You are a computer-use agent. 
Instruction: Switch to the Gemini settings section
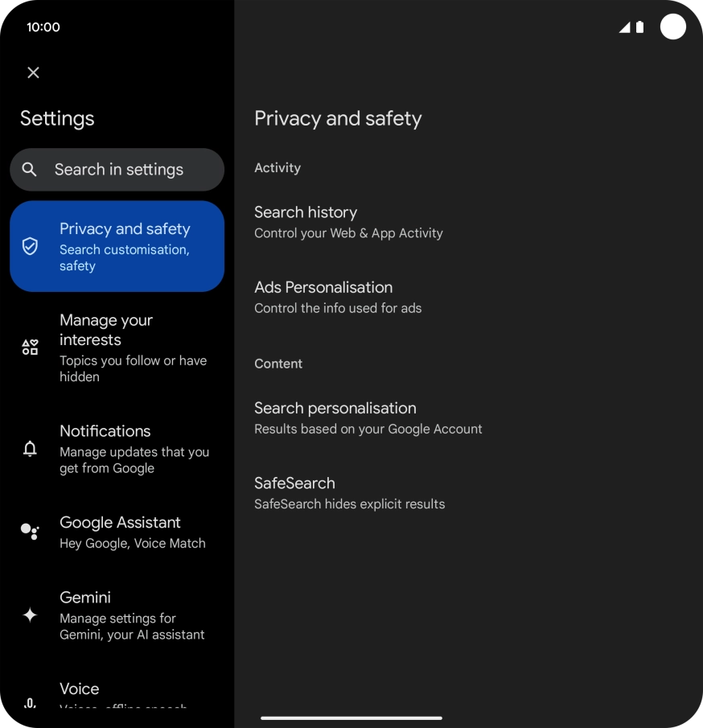pyautogui.click(x=117, y=615)
